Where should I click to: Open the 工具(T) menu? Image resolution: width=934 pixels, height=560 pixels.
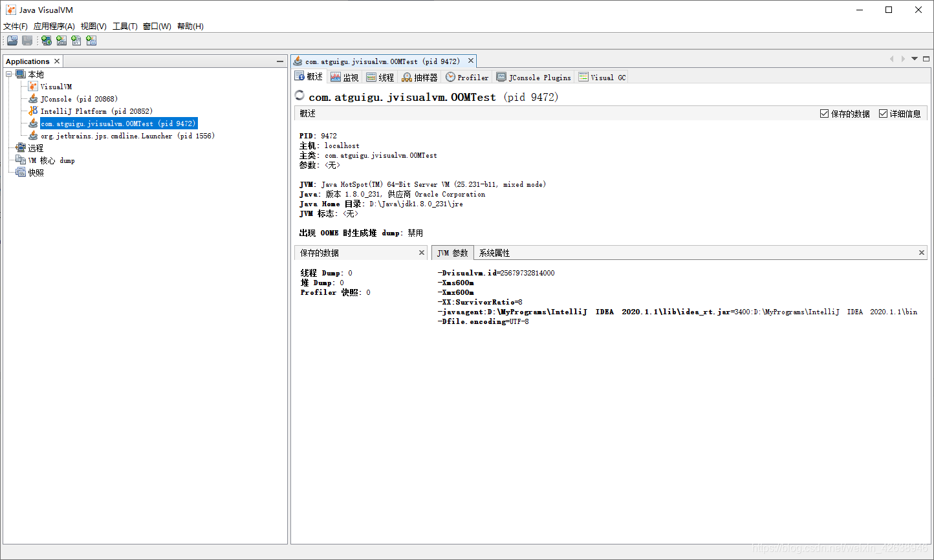point(125,27)
